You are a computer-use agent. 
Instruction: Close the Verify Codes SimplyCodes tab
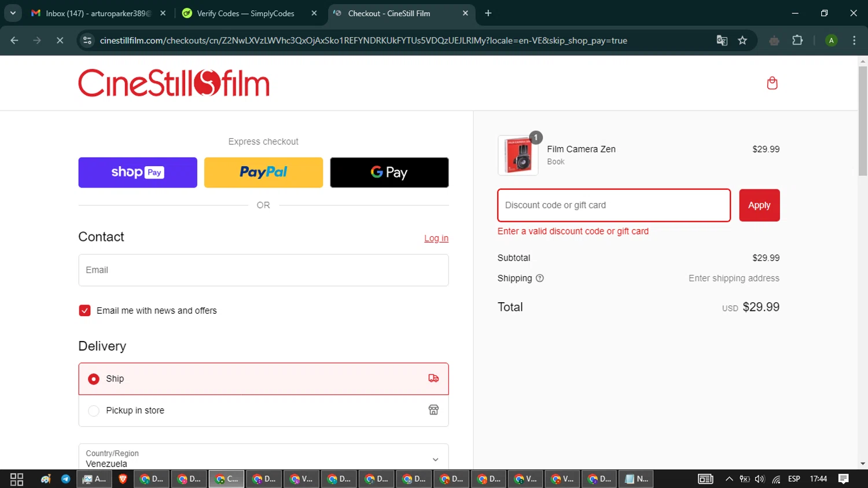(314, 13)
